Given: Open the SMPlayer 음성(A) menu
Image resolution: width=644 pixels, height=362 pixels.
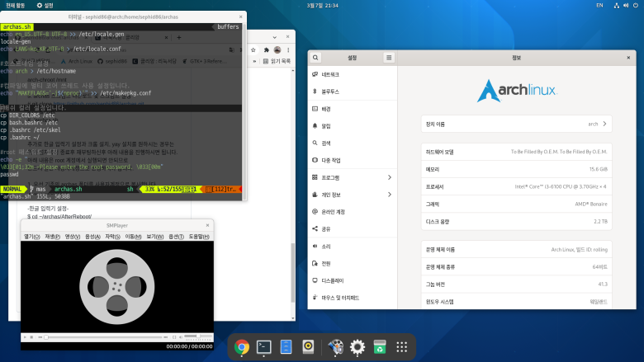Looking at the screenshot, I should (92, 237).
